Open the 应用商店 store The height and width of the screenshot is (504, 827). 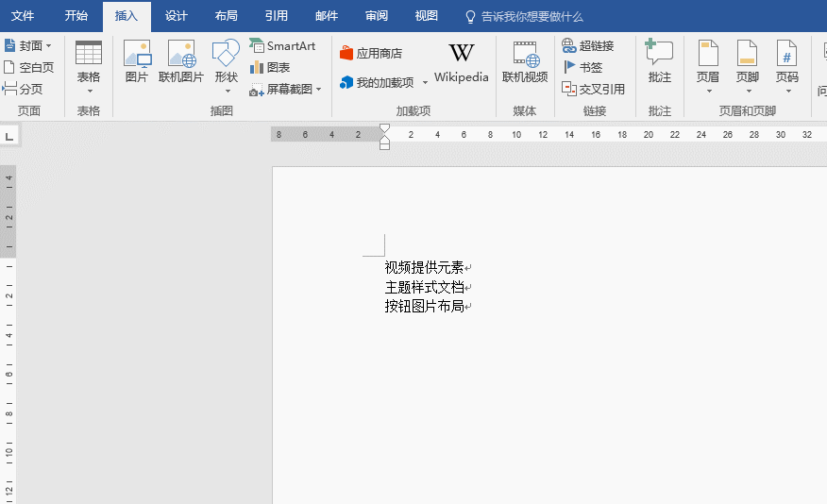(x=371, y=53)
